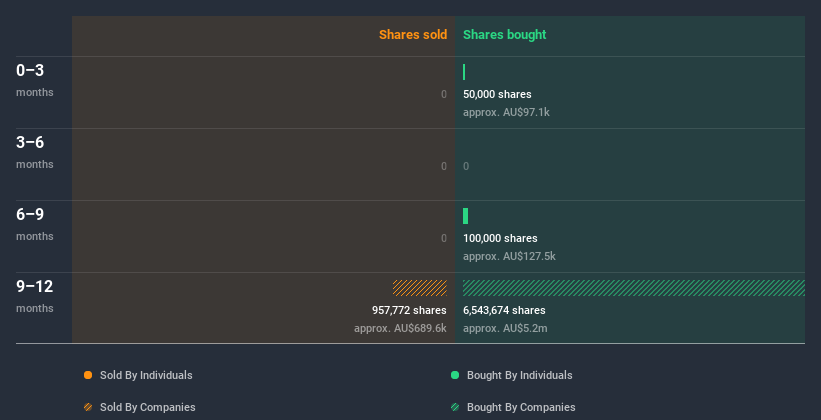Click the hatched Sold By Companies legend swatch
Image resolution: width=821 pixels, height=420 pixels.
88,407
